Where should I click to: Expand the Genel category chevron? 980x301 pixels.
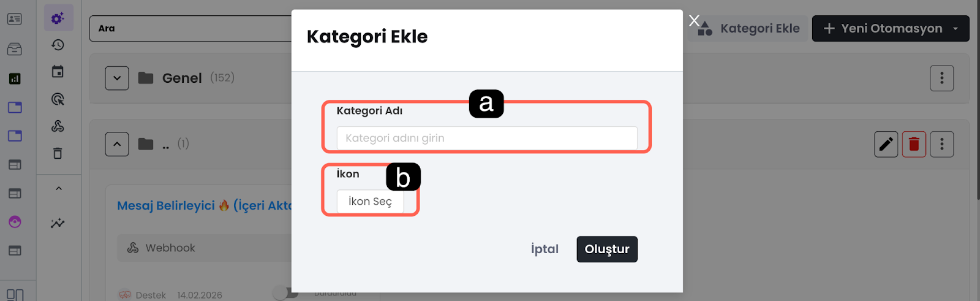(117, 78)
